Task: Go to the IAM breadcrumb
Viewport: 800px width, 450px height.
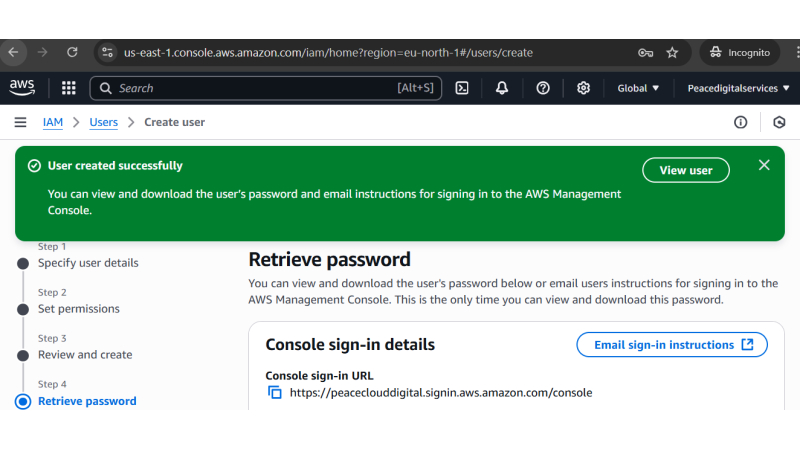Action: click(x=53, y=122)
